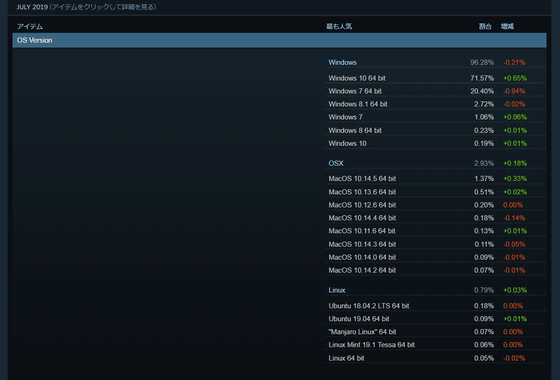The image size is (560, 380).
Task: Click the アイテム column header
Action: point(30,26)
